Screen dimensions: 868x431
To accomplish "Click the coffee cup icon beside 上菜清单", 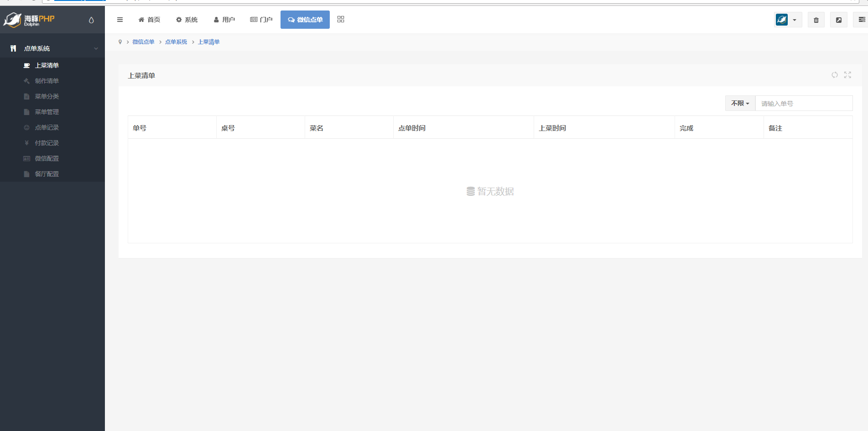I will pyautogui.click(x=27, y=65).
